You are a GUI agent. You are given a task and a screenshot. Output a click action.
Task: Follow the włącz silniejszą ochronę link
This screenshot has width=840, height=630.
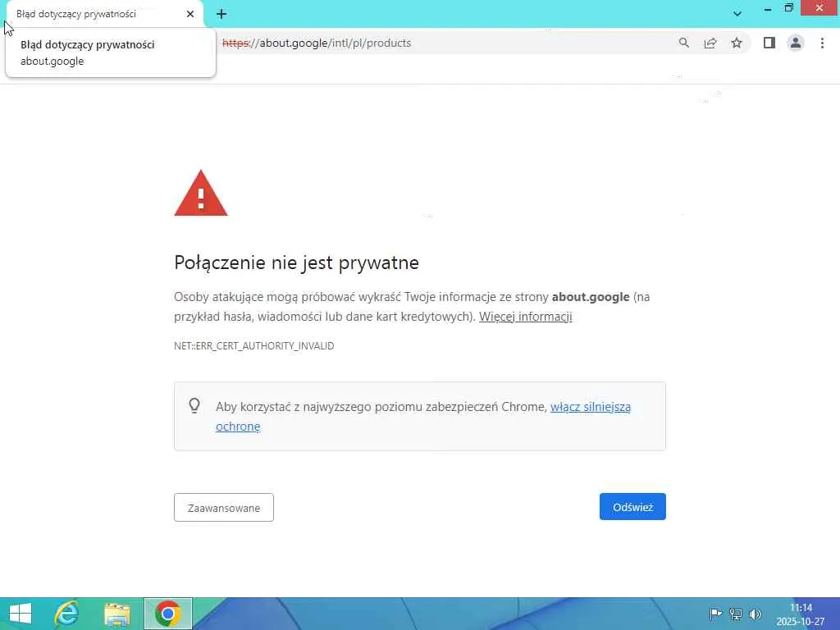(423, 416)
